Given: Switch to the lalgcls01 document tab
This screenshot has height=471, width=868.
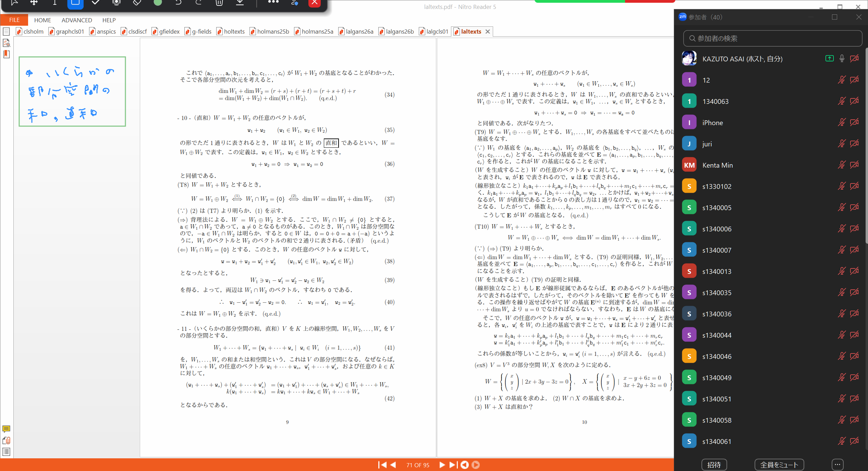Looking at the screenshot, I should click(434, 32).
